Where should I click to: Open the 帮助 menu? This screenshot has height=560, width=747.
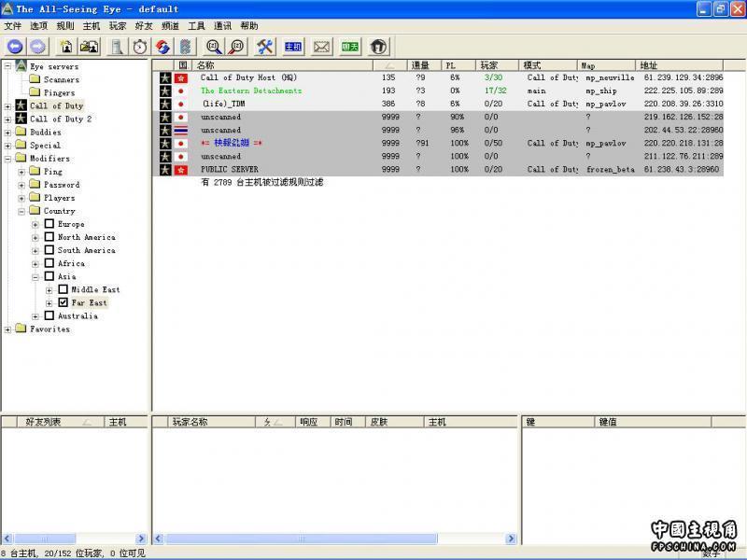click(x=249, y=26)
